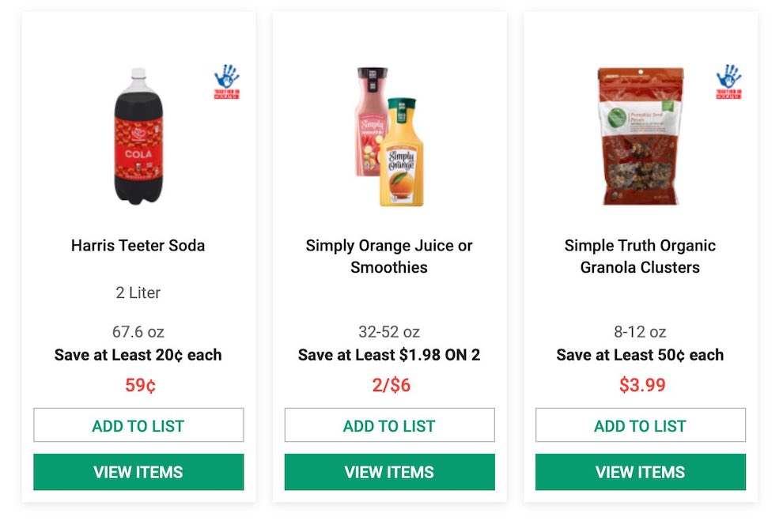Add Simple Truth Granola Clusters to list
This screenshot has width=783, height=532.
point(639,424)
